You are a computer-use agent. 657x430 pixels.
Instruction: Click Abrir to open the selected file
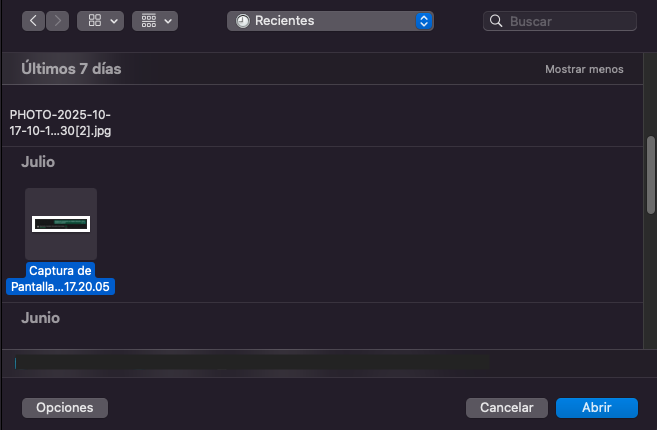pyautogui.click(x=596, y=407)
